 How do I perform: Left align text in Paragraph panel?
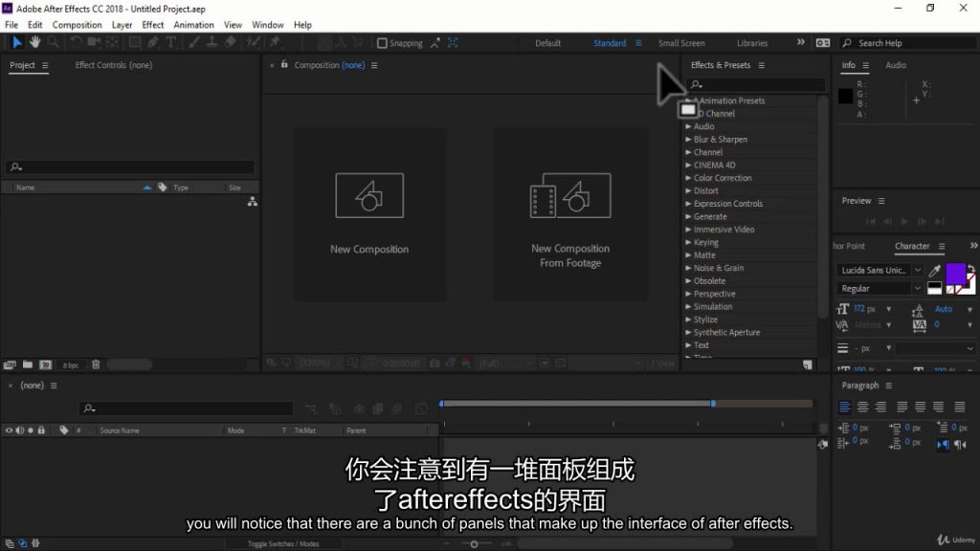[844, 408]
